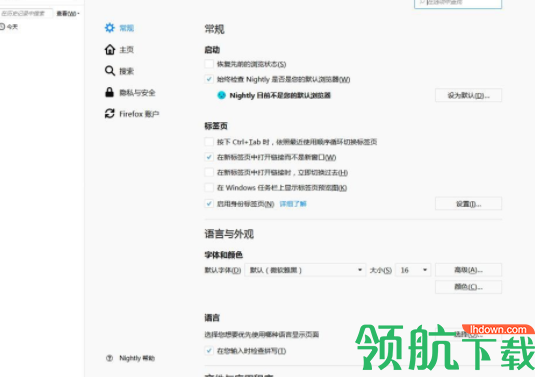Toggle 启用身份标签页(N) checkbox
535x377 pixels.
(209, 204)
